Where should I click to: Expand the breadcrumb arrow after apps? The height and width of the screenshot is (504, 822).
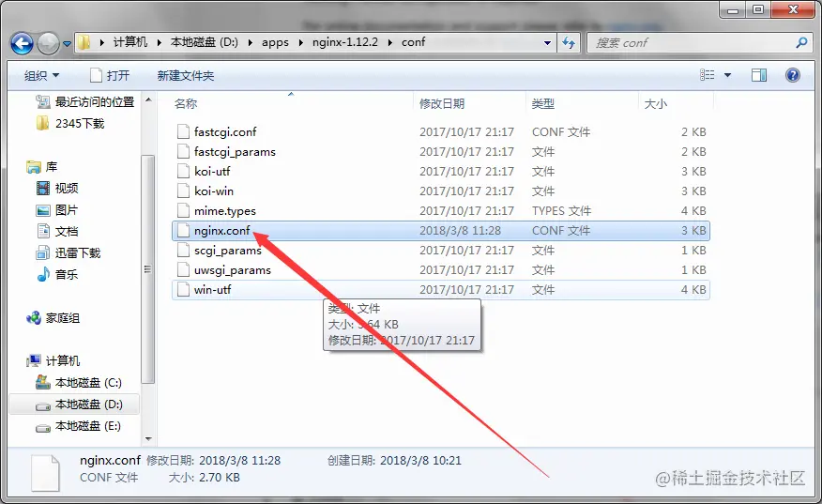tap(301, 42)
